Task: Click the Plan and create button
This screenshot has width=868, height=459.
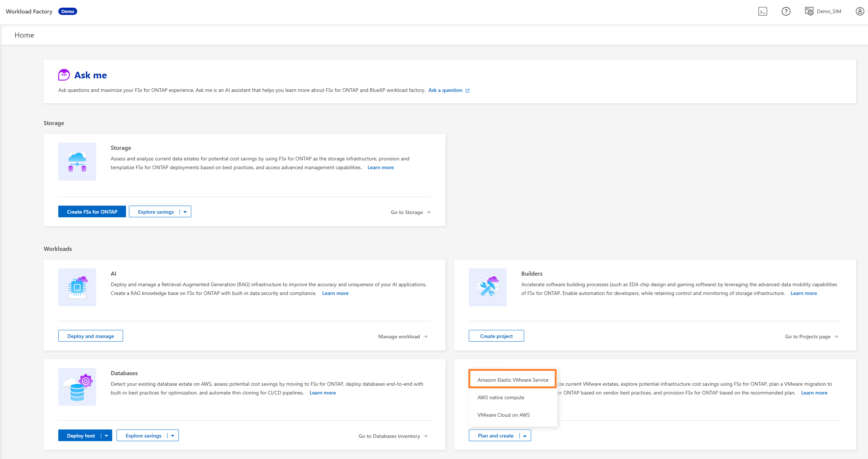Action: click(495, 436)
